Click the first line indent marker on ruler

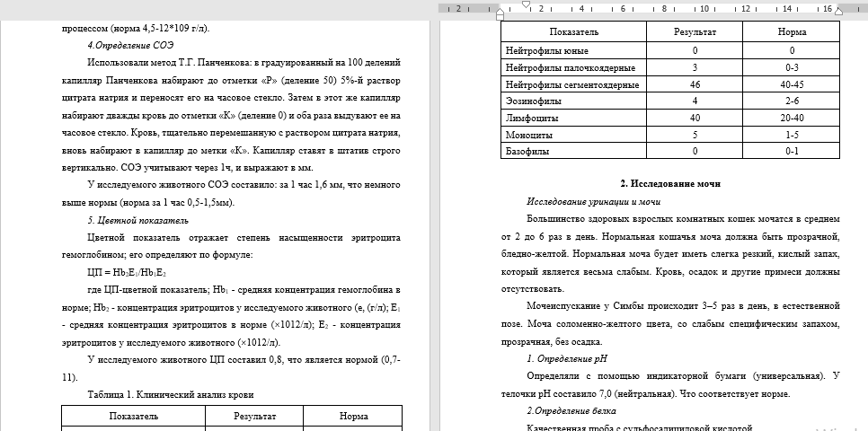tap(527, 4)
